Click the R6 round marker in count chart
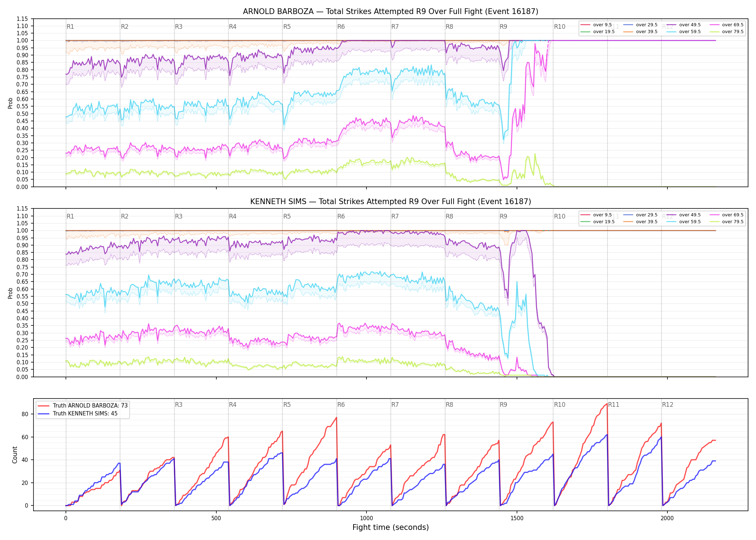This screenshot has height=540, width=756. click(x=341, y=405)
